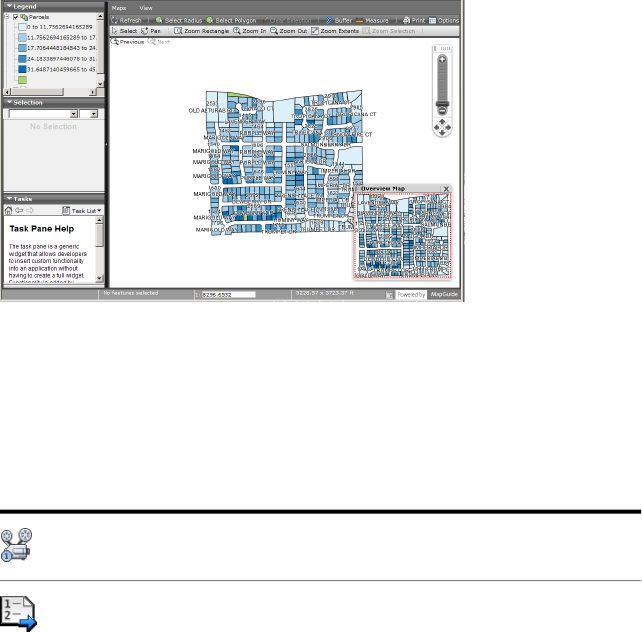Click the Next view toolbar item
642x632 pixels.
click(158, 42)
